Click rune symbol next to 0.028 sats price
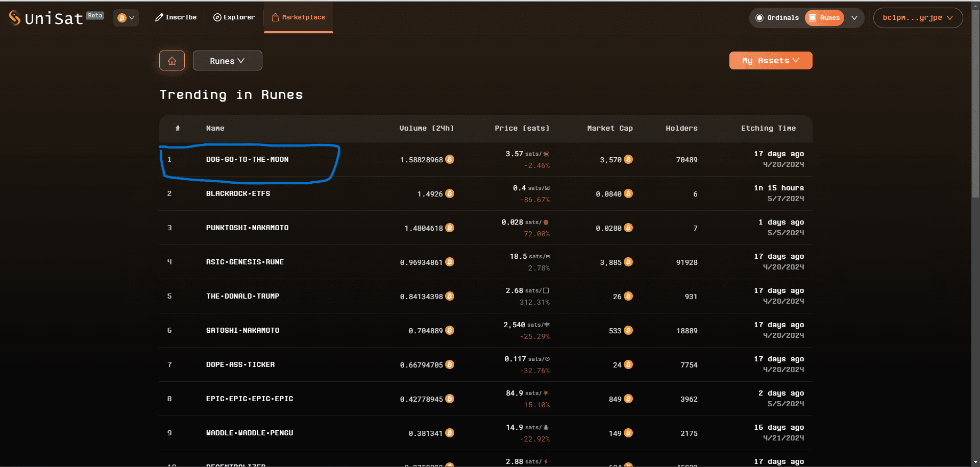 point(546,222)
